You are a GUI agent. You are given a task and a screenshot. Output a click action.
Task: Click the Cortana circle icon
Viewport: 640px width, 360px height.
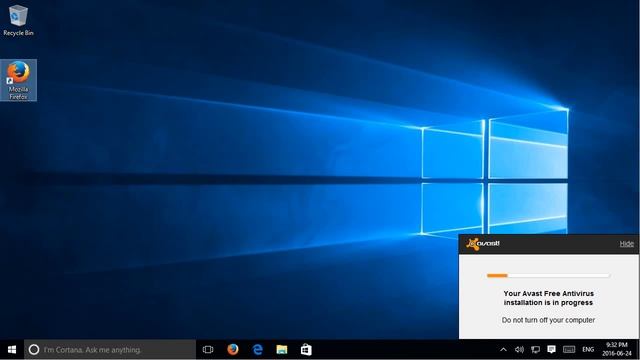(34, 350)
